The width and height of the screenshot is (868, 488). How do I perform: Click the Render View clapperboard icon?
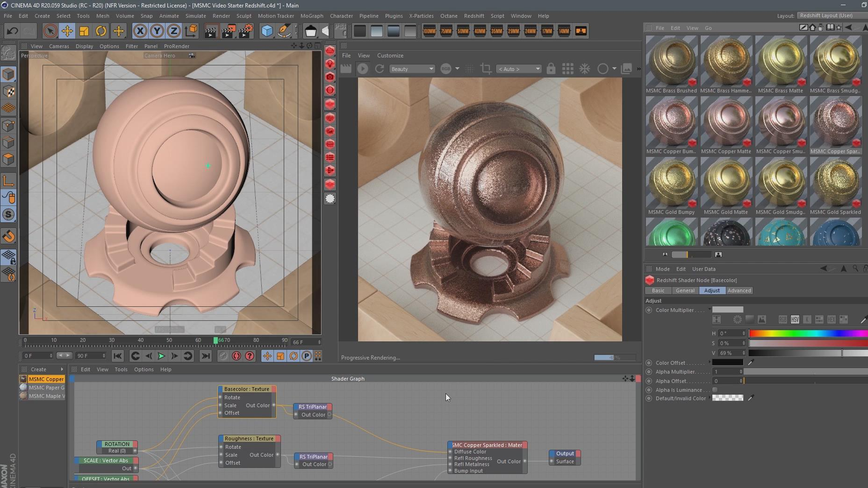tap(211, 31)
